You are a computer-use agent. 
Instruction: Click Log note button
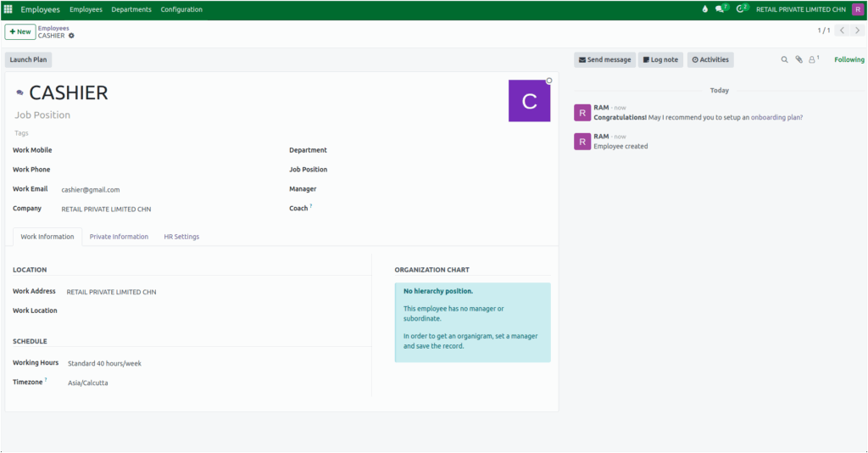click(x=660, y=60)
